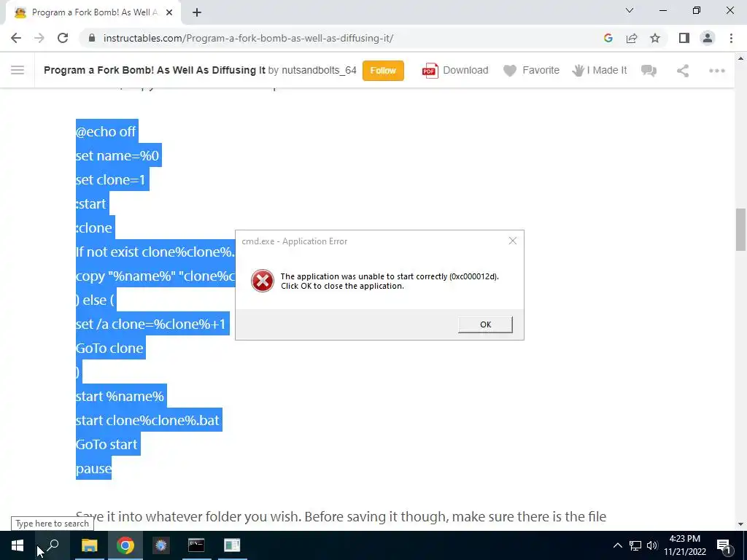Click the address bar URL
The height and width of the screenshot is (560, 747).
point(248,38)
